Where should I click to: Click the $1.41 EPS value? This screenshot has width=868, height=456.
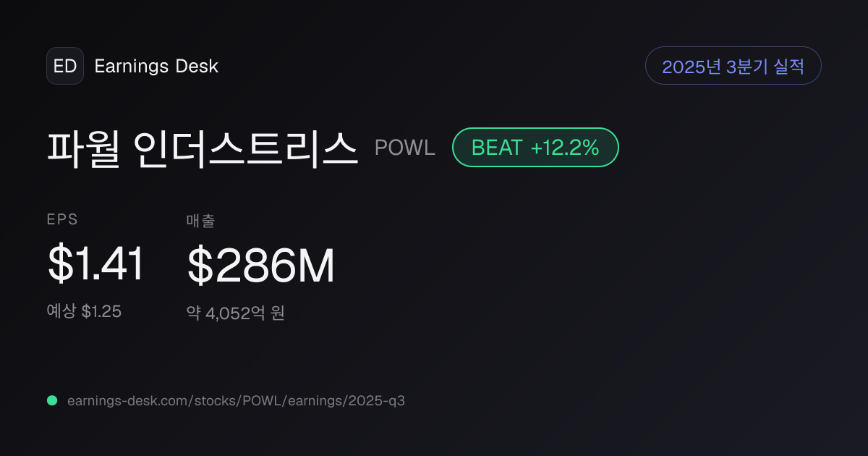[x=96, y=264]
